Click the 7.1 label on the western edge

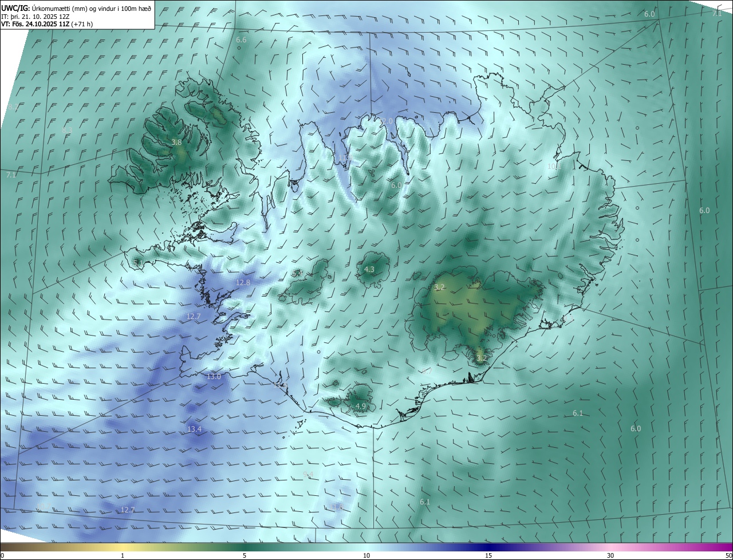click(x=11, y=175)
